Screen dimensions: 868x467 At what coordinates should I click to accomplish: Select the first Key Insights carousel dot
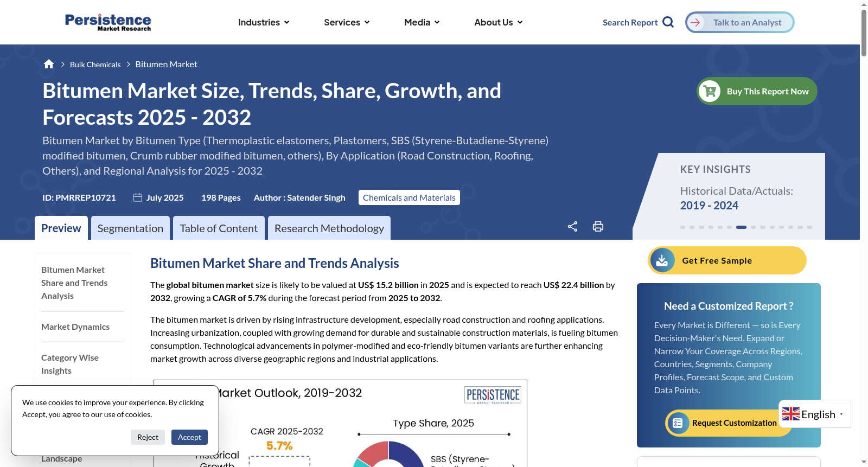(x=682, y=227)
